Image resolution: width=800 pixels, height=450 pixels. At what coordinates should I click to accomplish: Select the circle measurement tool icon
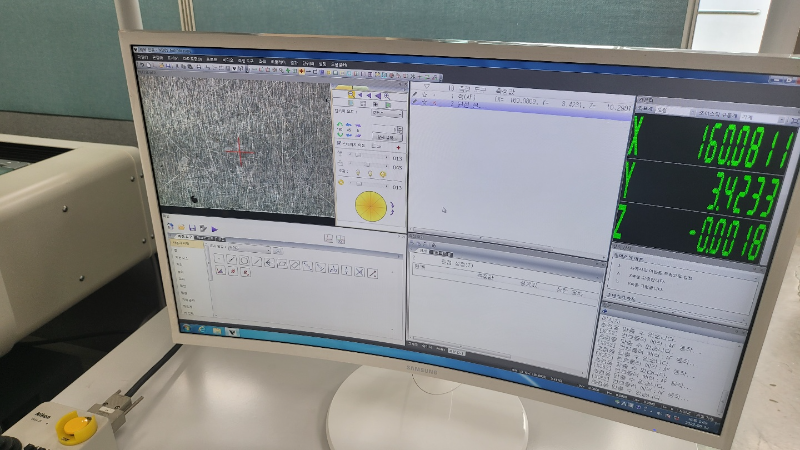244,260
